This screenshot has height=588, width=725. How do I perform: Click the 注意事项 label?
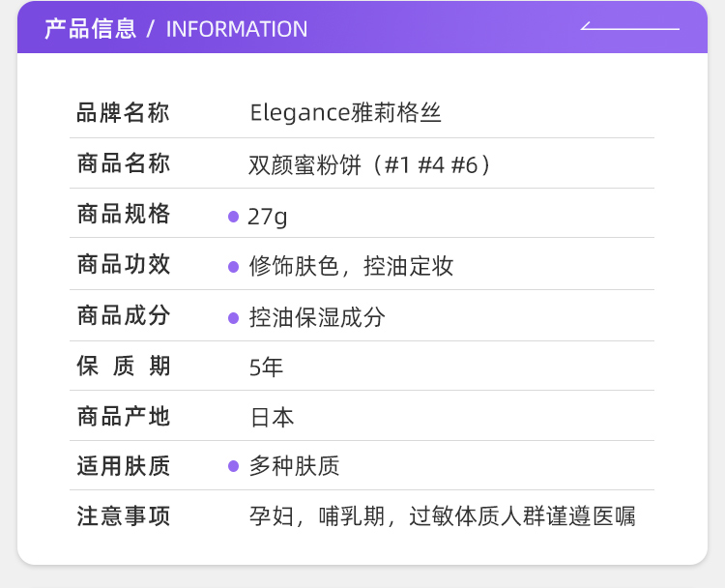point(124,516)
